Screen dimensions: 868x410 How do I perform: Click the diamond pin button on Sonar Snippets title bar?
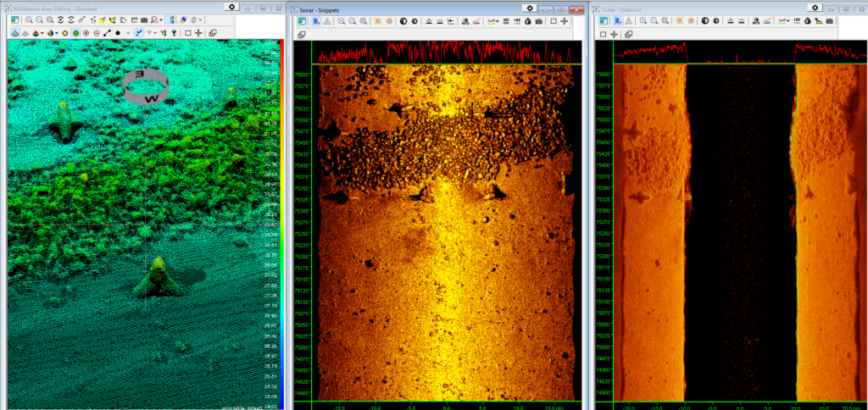point(530,8)
